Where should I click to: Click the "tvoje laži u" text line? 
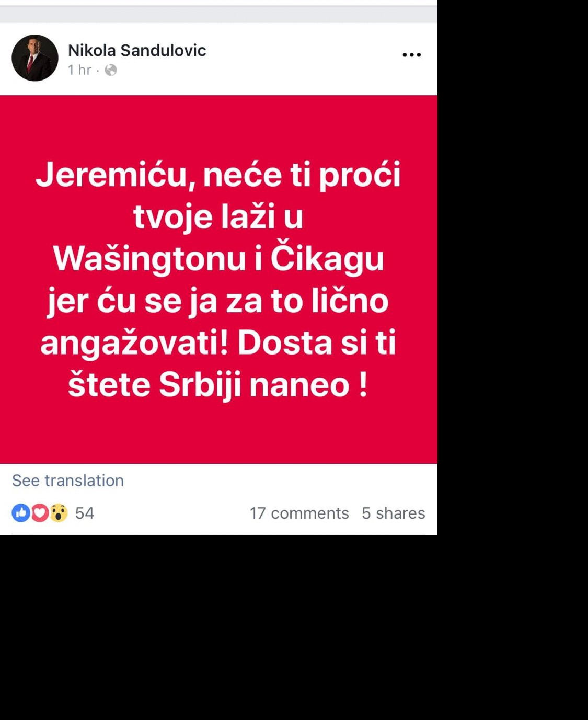click(218, 216)
